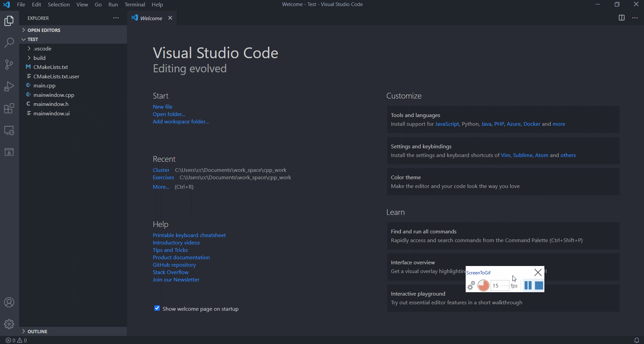Open mainwindow.ui file

click(73, 113)
